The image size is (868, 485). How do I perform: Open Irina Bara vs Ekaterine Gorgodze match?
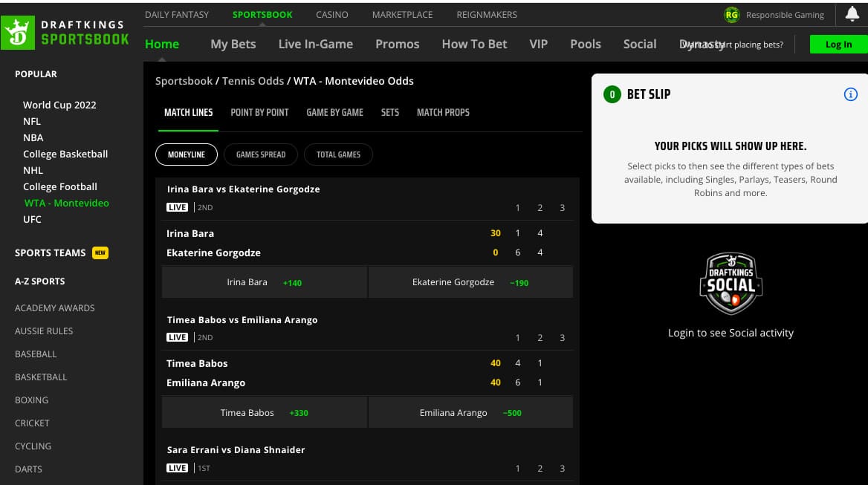(x=244, y=189)
